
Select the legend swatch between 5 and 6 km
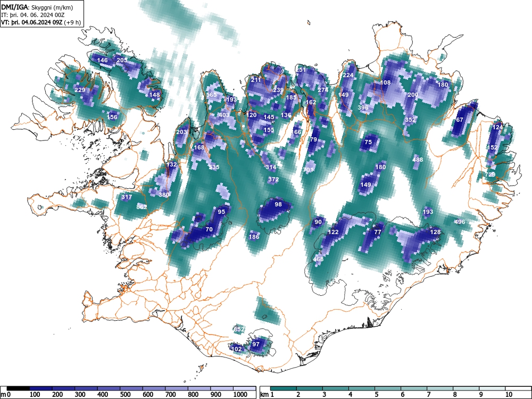click(388, 388)
